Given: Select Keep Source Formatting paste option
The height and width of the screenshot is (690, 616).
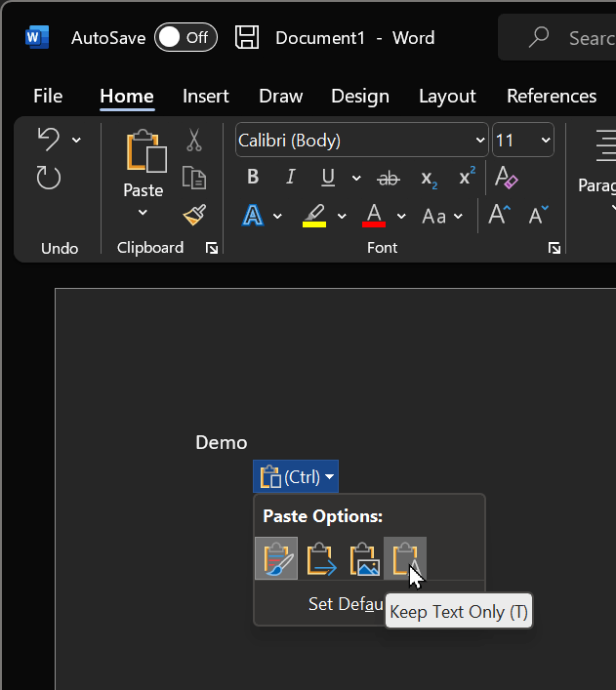Looking at the screenshot, I should 276,559.
